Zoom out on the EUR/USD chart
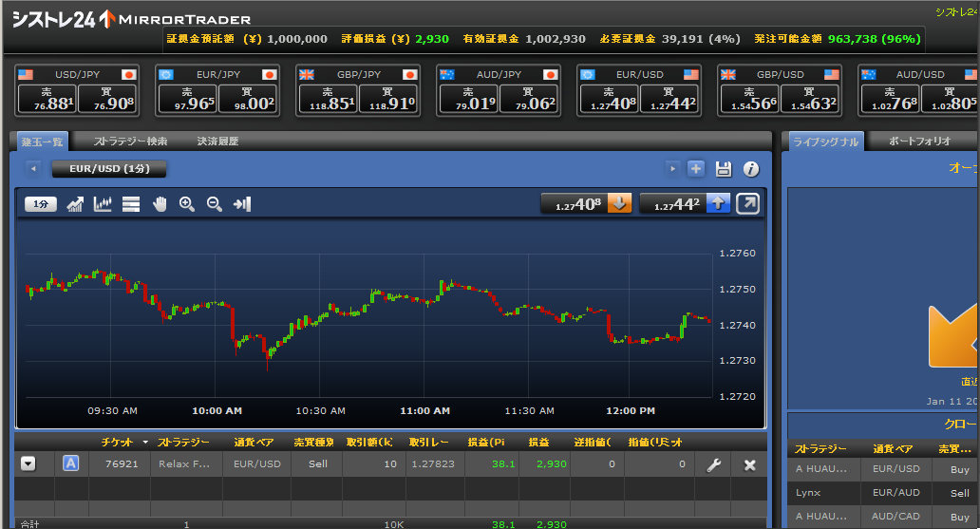This screenshot has width=980, height=529. click(x=215, y=204)
